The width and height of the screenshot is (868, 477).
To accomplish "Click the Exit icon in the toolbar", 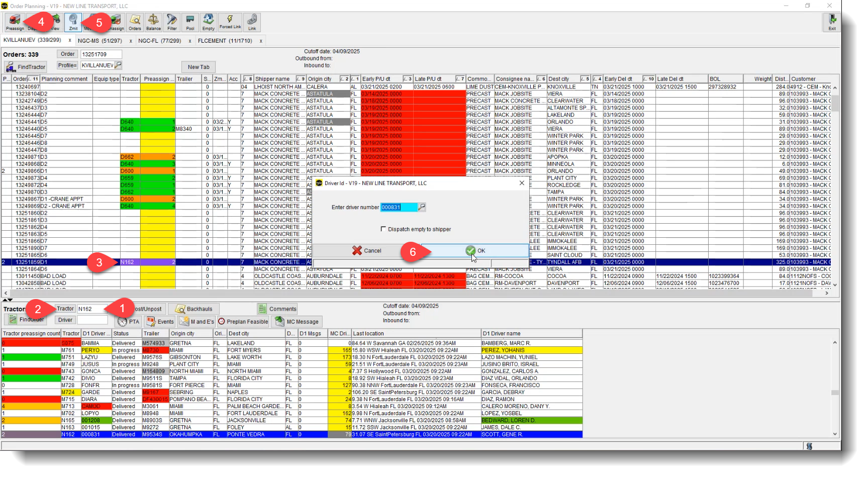I will [x=832, y=22].
